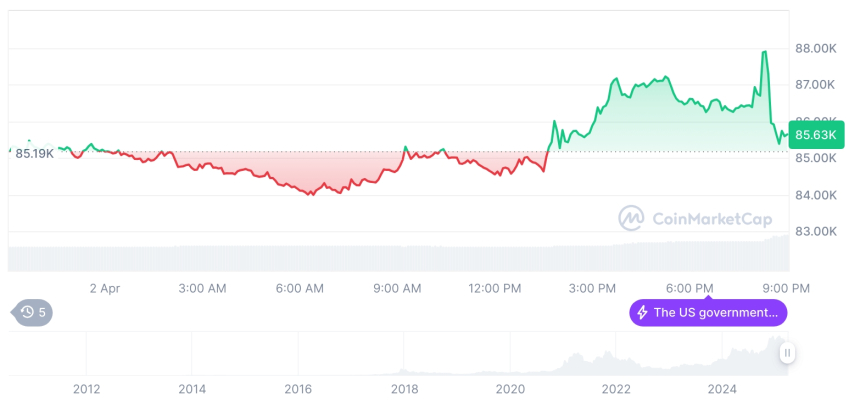Image resolution: width=860 pixels, height=401 pixels.
Task: Click the 2 Apr date label on the x-axis
Action: [104, 288]
